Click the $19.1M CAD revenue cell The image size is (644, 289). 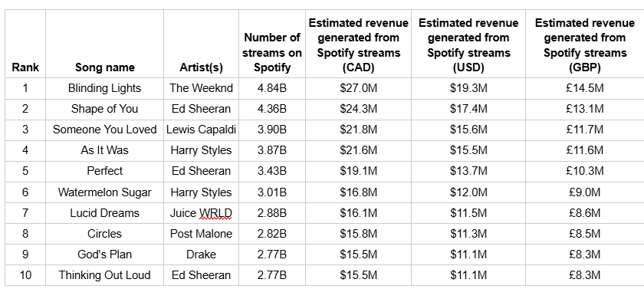pyautogui.click(x=358, y=171)
